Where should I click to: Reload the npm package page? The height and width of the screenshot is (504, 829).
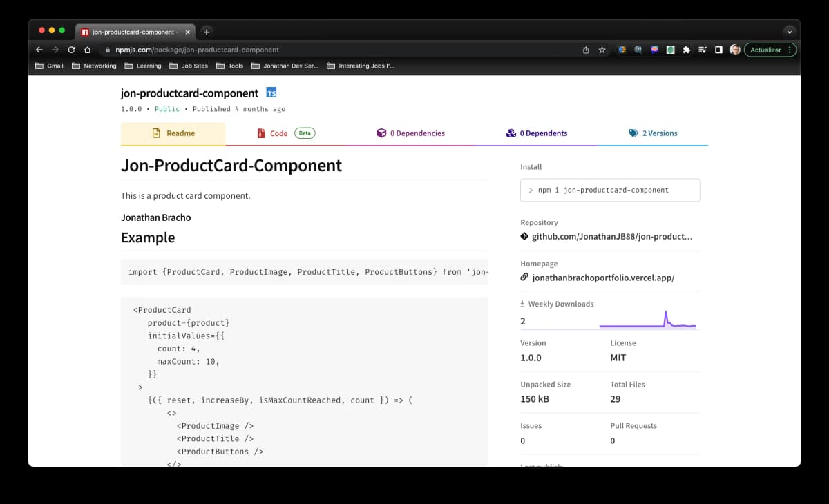pyautogui.click(x=71, y=50)
